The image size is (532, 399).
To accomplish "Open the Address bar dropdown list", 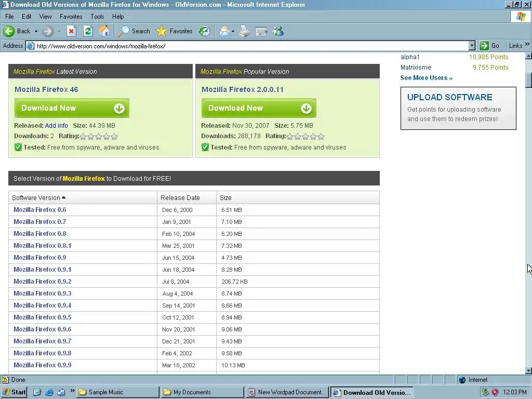I will (x=472, y=46).
